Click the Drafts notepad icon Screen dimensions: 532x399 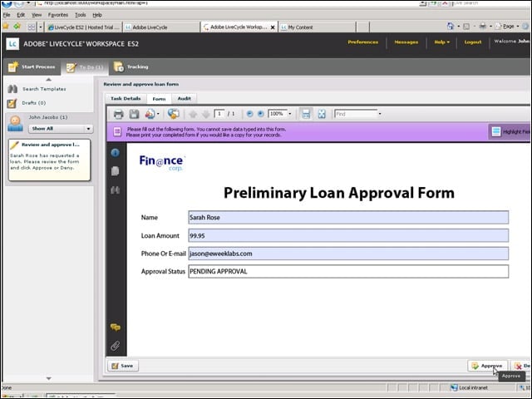tap(12, 103)
